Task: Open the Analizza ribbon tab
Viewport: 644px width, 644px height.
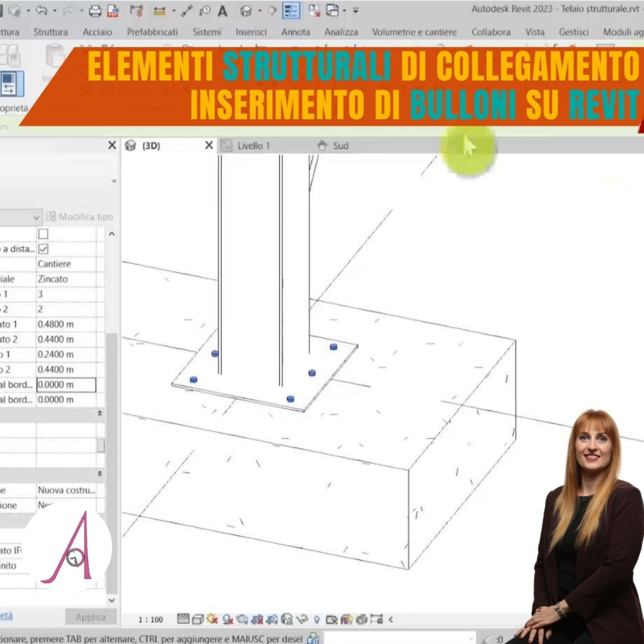Action: pyautogui.click(x=341, y=32)
